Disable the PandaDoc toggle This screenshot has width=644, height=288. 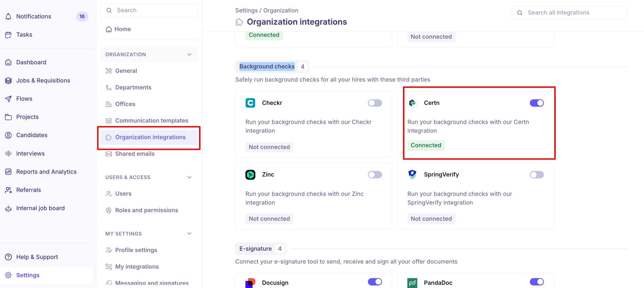tap(537, 282)
